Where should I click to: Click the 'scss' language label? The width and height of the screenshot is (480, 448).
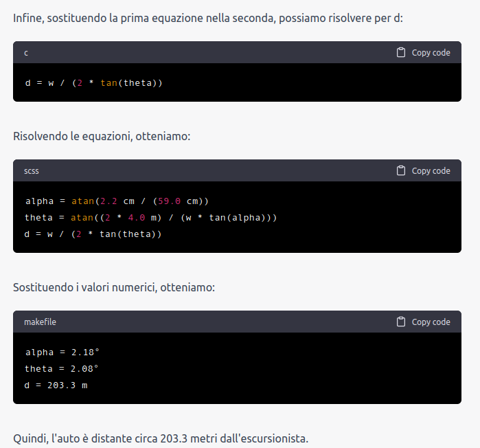point(32,171)
